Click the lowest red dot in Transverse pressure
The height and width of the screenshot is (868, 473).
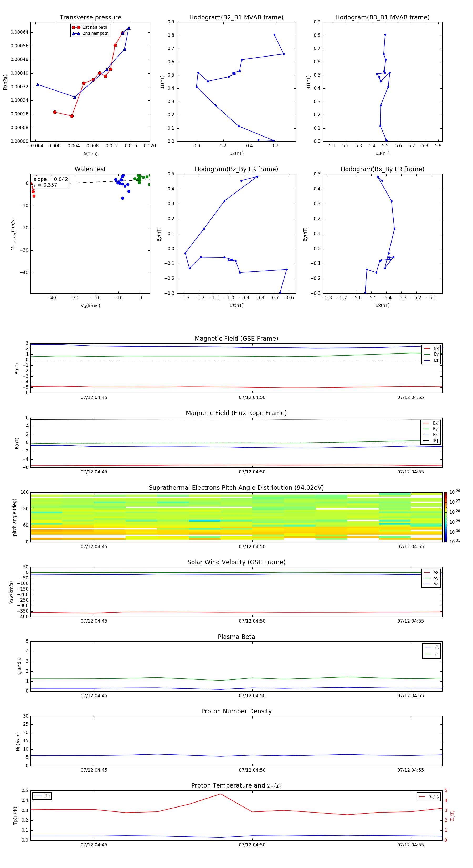coord(72,116)
